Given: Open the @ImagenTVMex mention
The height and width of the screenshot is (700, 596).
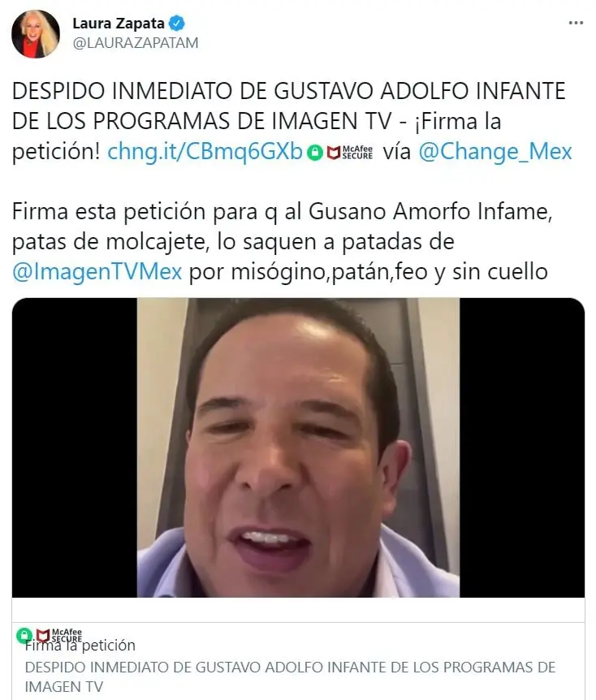Looking at the screenshot, I should (97, 271).
